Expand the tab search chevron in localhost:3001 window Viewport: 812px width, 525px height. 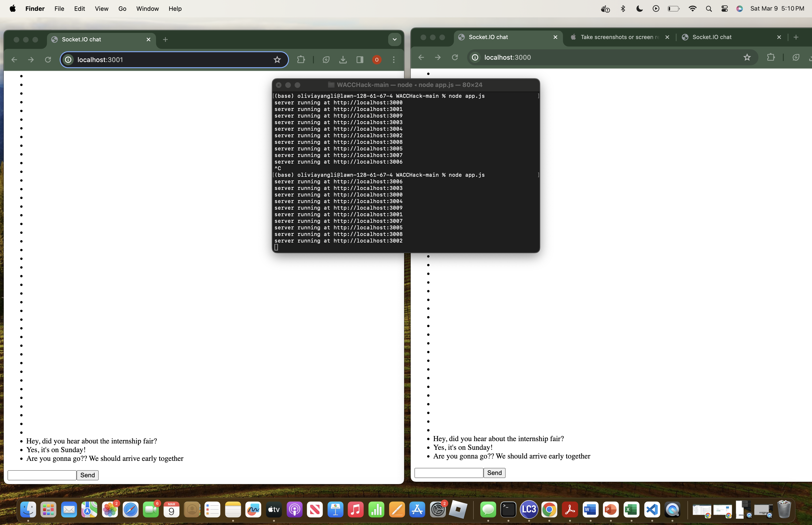(x=394, y=39)
